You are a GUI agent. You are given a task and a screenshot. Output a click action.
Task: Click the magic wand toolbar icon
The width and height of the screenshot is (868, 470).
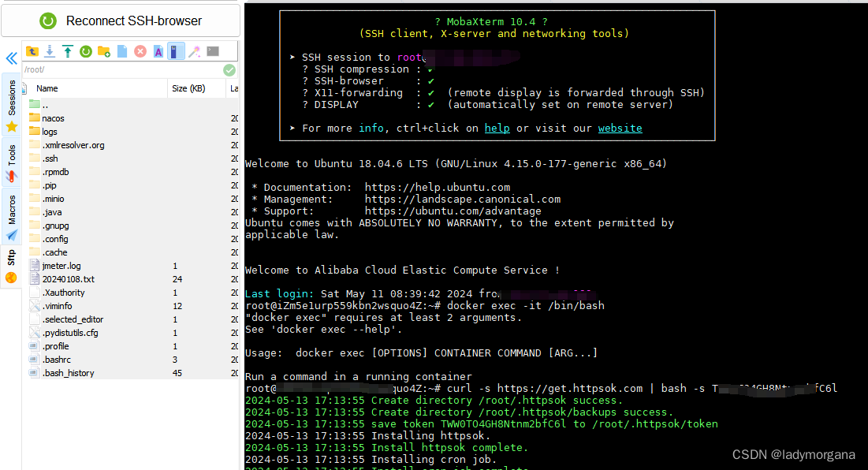coord(194,51)
